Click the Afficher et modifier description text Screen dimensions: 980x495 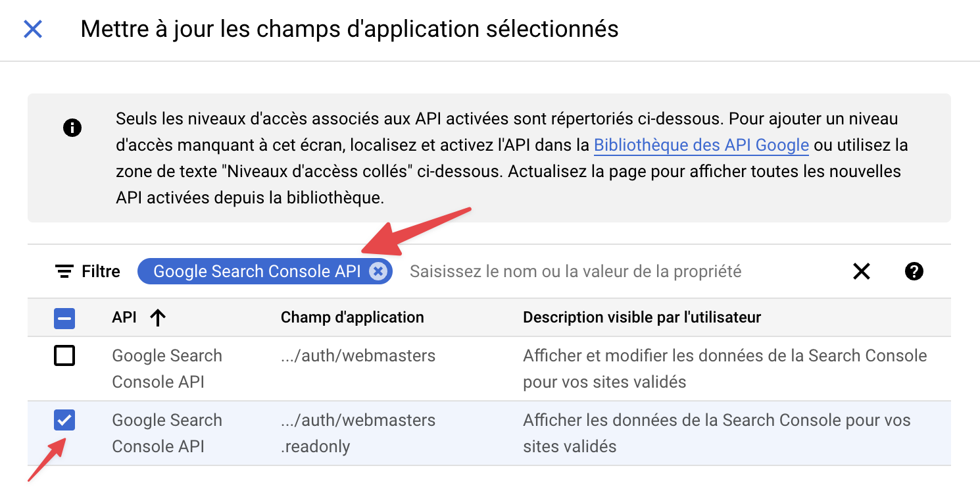724,369
